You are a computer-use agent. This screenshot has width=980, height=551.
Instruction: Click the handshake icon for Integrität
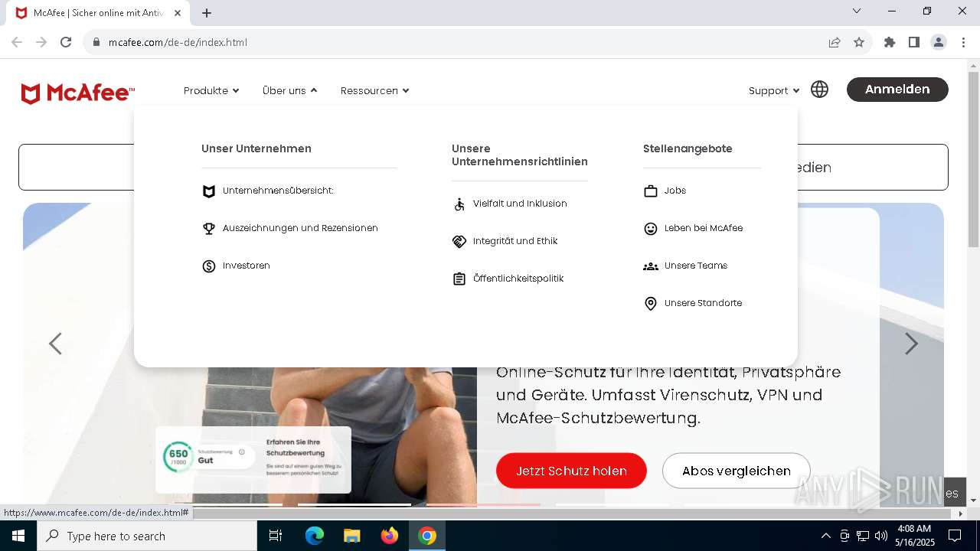coord(459,242)
